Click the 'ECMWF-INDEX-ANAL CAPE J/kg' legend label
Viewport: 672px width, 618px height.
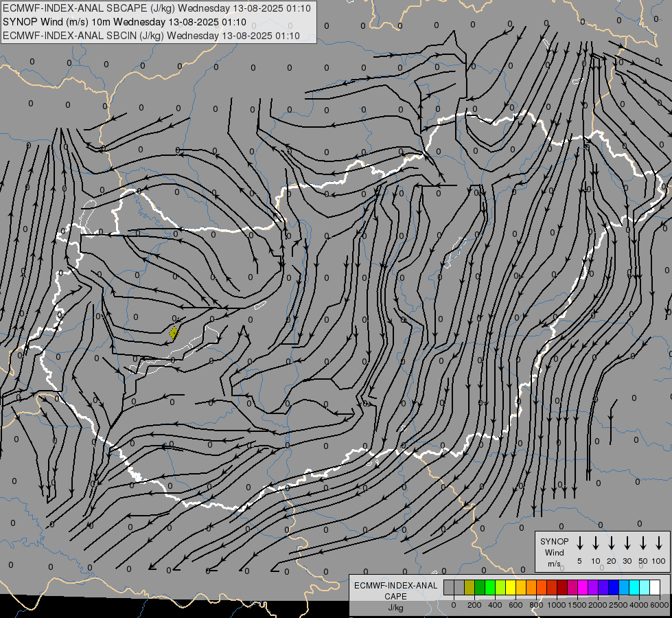point(395,596)
